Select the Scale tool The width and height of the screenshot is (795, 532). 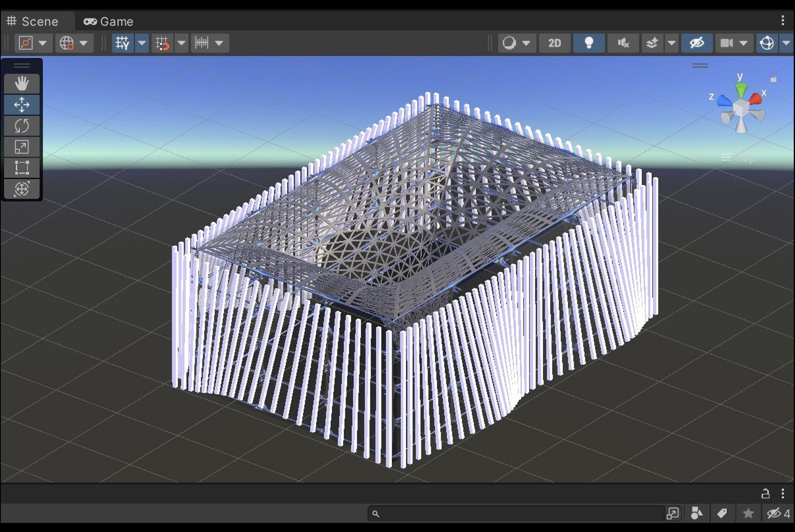pyautogui.click(x=22, y=147)
